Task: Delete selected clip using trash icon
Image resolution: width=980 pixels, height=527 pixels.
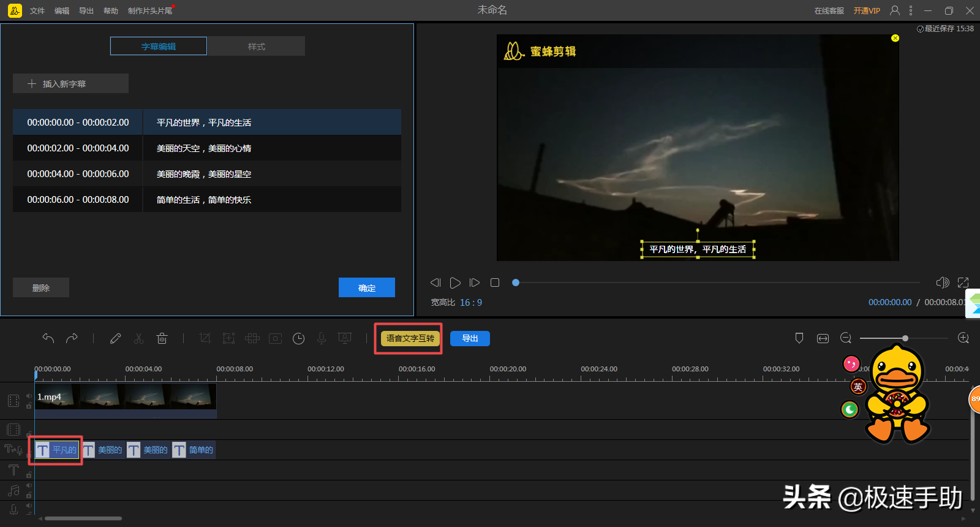Action: [x=162, y=338]
